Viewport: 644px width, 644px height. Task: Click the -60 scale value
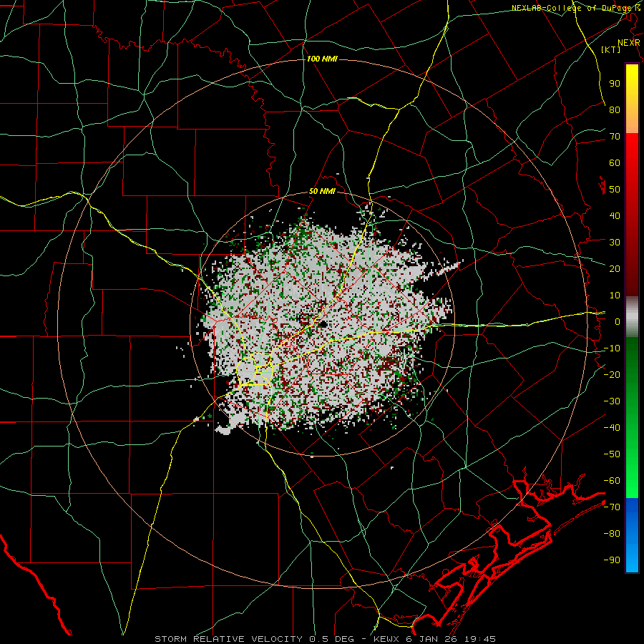(x=612, y=481)
